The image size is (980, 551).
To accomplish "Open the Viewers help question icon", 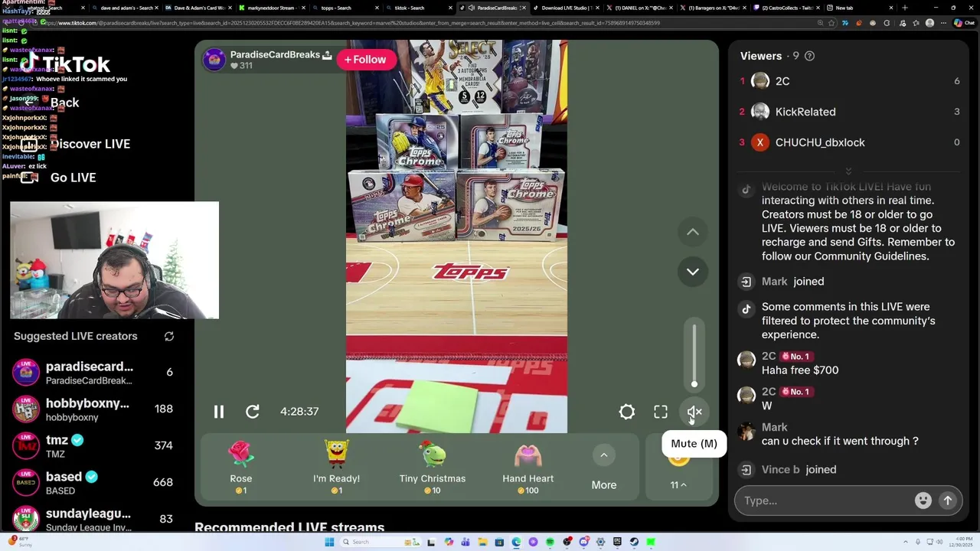I will (810, 56).
